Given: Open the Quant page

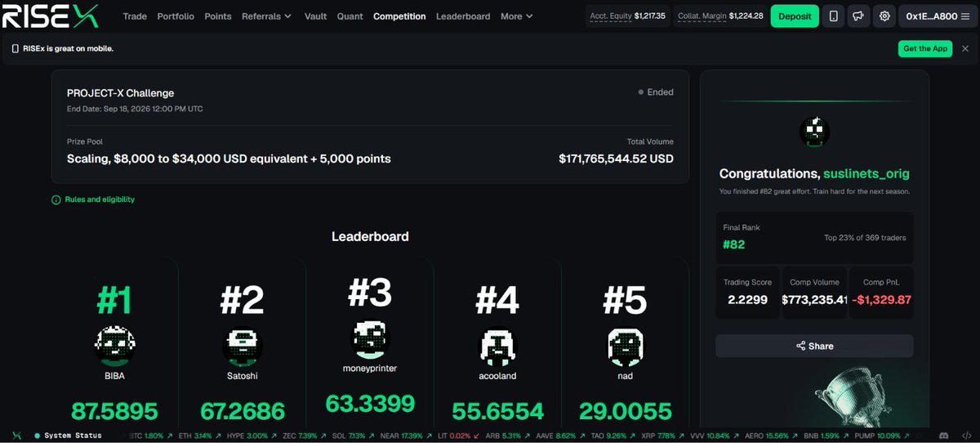Looking at the screenshot, I should point(350,16).
